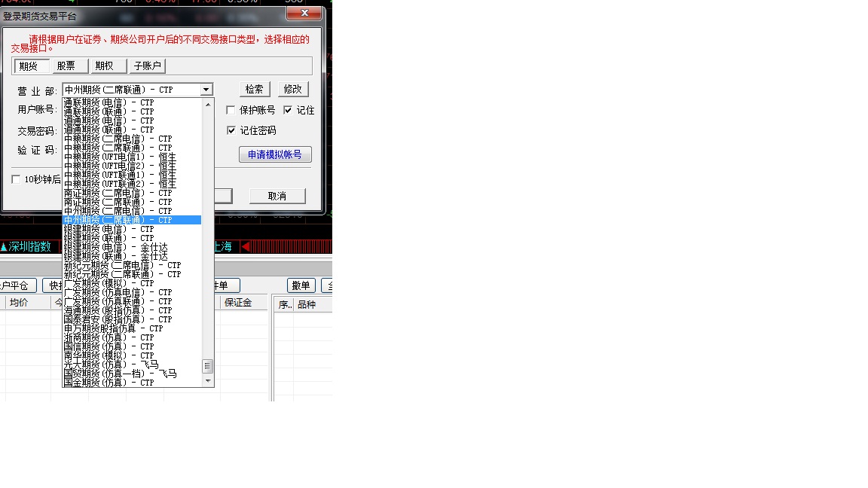Image resolution: width=868 pixels, height=488 pixels.
Task: Select 中粮期货 (二席联通) - CTP
Action: pyautogui.click(x=132, y=148)
